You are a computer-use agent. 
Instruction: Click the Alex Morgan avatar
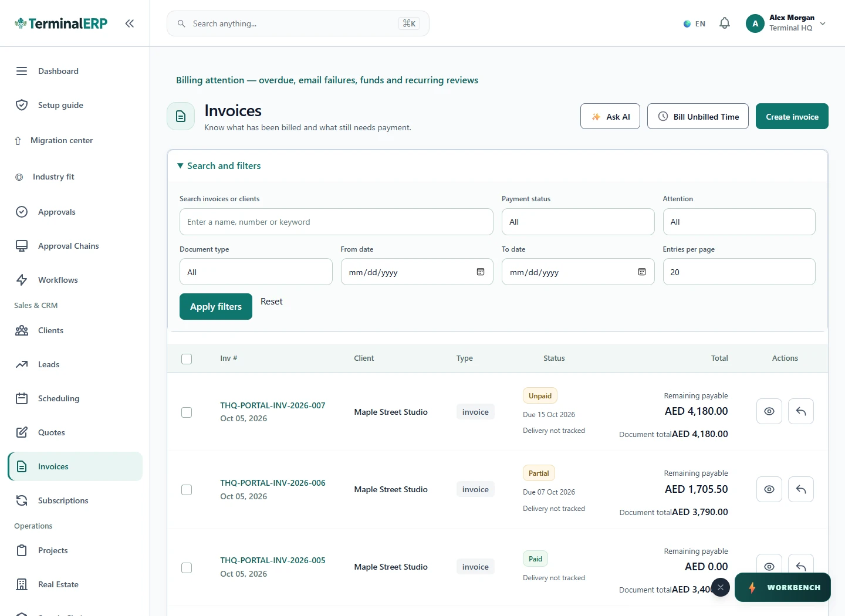(x=755, y=23)
